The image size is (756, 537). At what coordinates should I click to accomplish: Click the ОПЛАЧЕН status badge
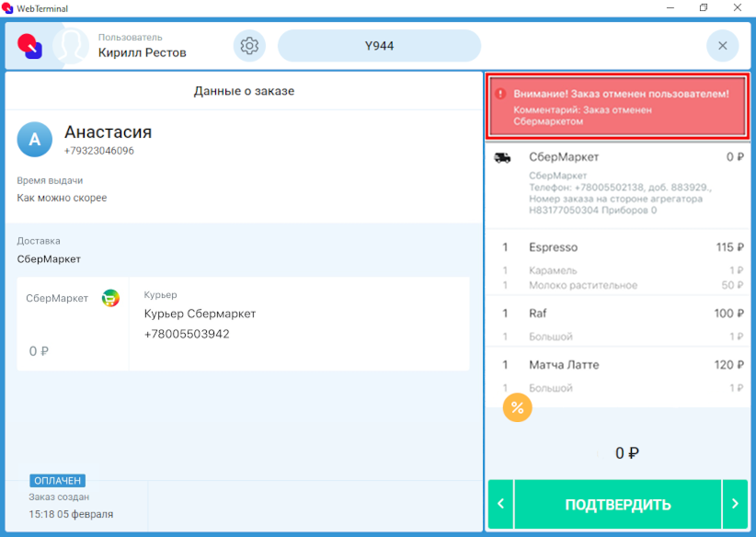pyautogui.click(x=57, y=481)
